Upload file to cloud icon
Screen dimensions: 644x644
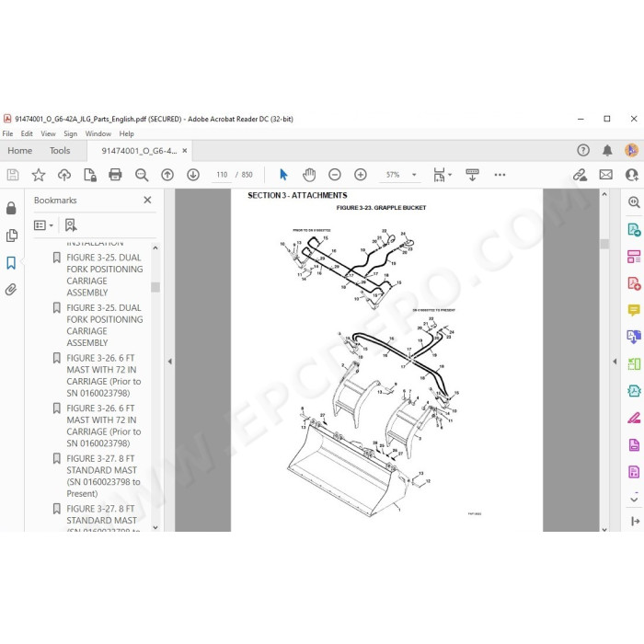point(64,175)
